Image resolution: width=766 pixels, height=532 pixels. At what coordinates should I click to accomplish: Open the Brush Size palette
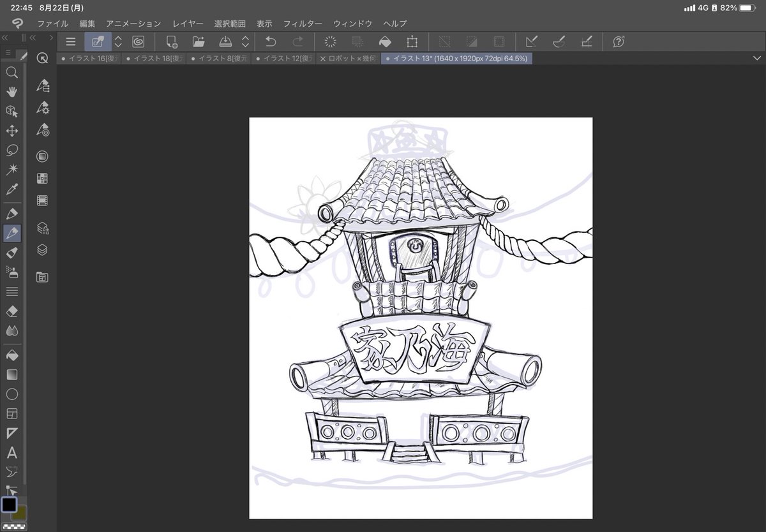click(42, 129)
